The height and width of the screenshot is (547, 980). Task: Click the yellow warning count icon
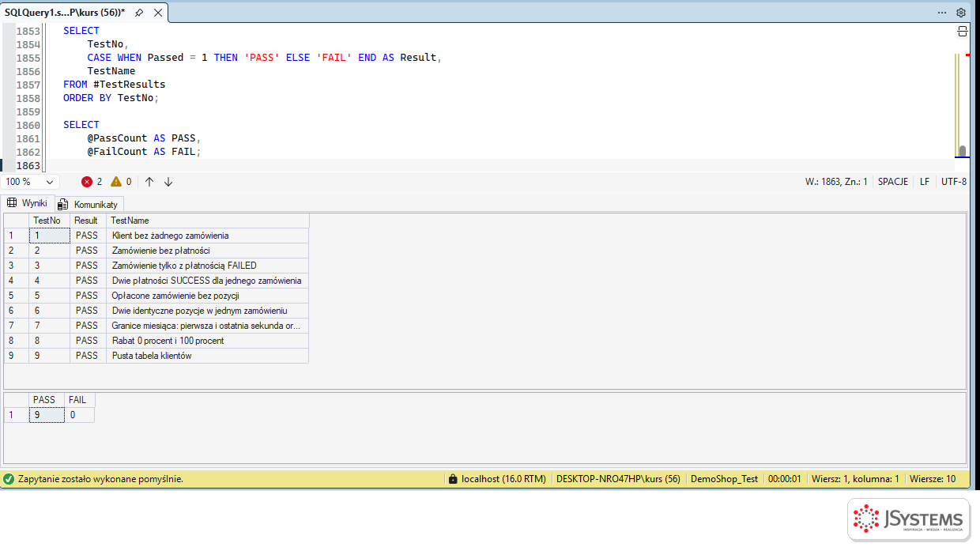pyautogui.click(x=116, y=182)
